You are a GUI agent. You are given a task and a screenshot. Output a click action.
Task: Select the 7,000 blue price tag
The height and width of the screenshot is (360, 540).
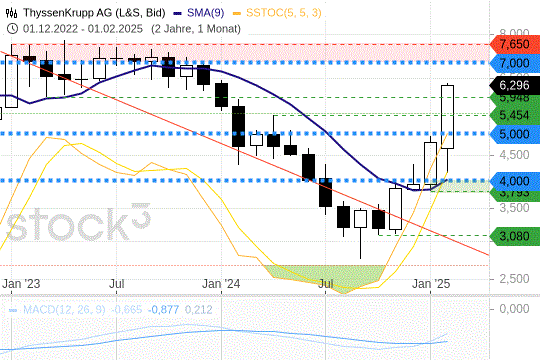tap(515, 63)
